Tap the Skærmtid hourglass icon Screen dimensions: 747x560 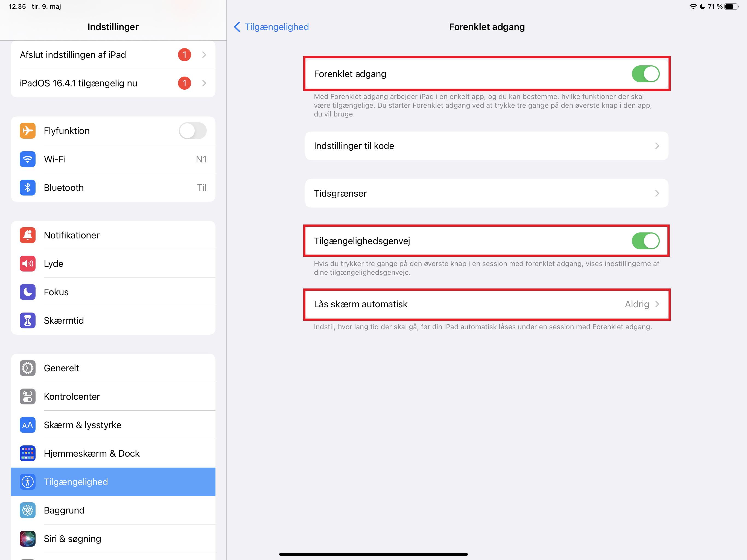pos(27,320)
